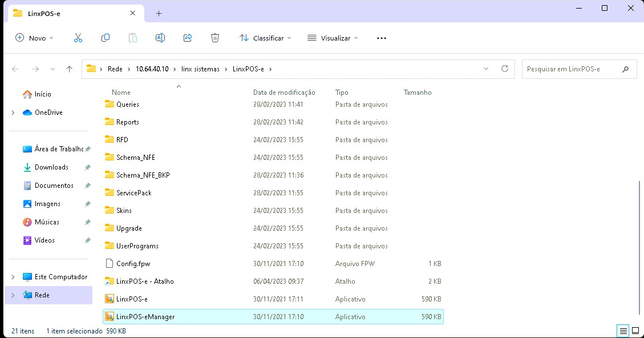Image resolution: width=644 pixels, height=338 pixels.
Task: Open recent locations dropdown arrow
Action: (52, 69)
